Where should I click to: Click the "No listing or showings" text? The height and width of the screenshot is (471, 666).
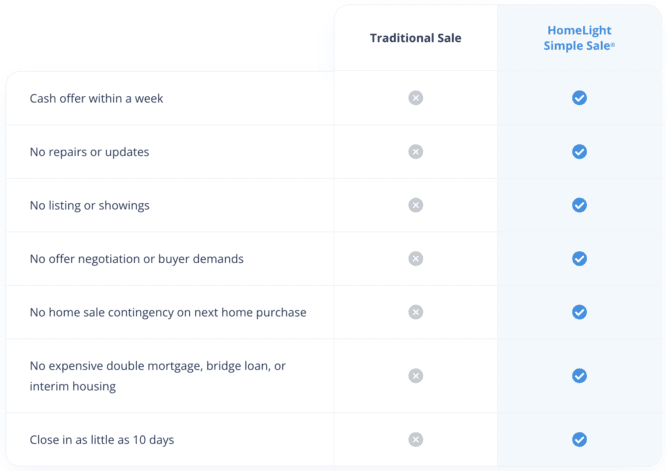tap(89, 206)
